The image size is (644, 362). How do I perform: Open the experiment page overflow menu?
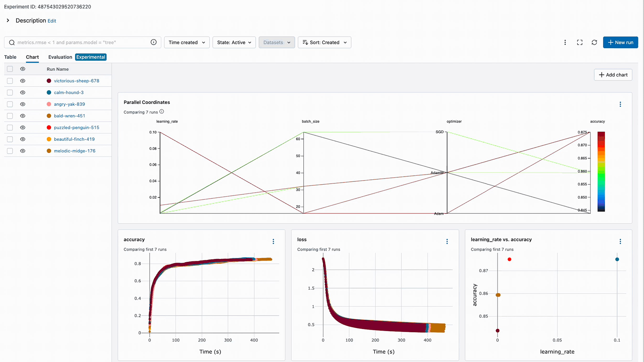[x=565, y=42]
